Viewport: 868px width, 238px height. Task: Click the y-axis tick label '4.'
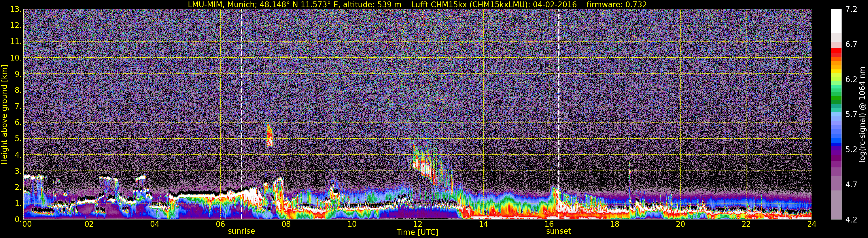[x=18, y=155]
